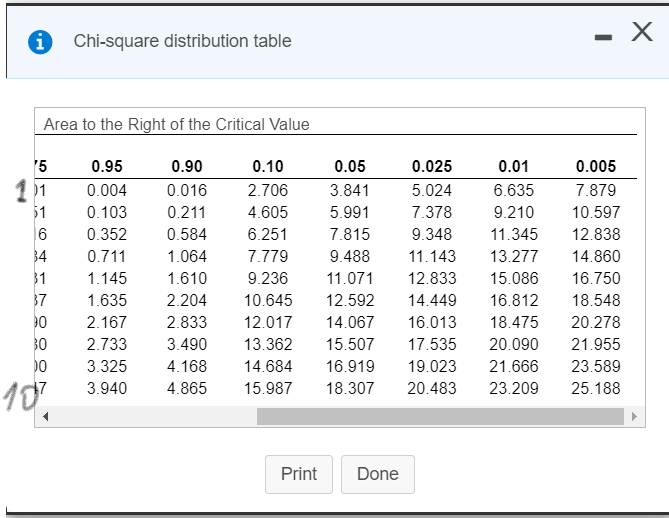
Task: Click the Done button
Action: point(378,474)
